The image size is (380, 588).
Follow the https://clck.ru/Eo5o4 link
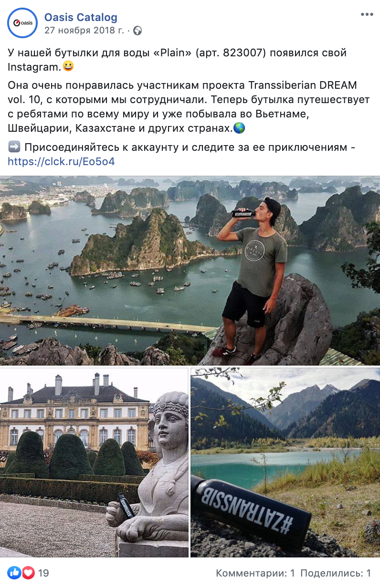tap(61, 161)
